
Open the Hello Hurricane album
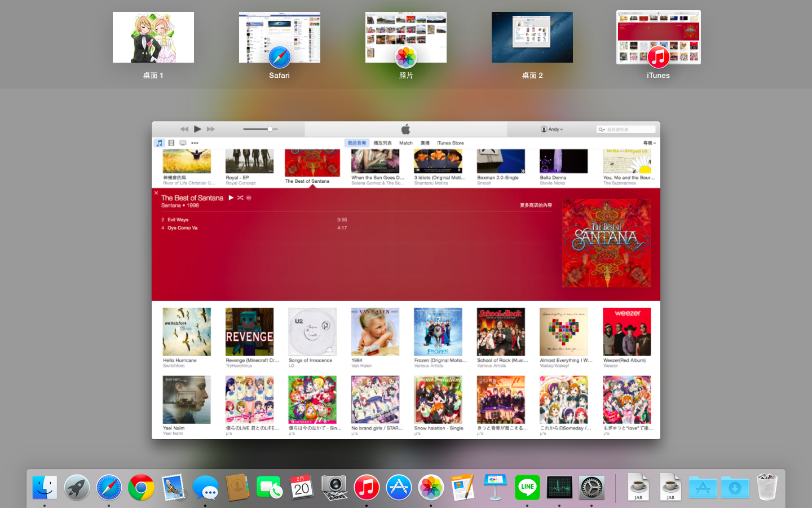[x=187, y=332]
